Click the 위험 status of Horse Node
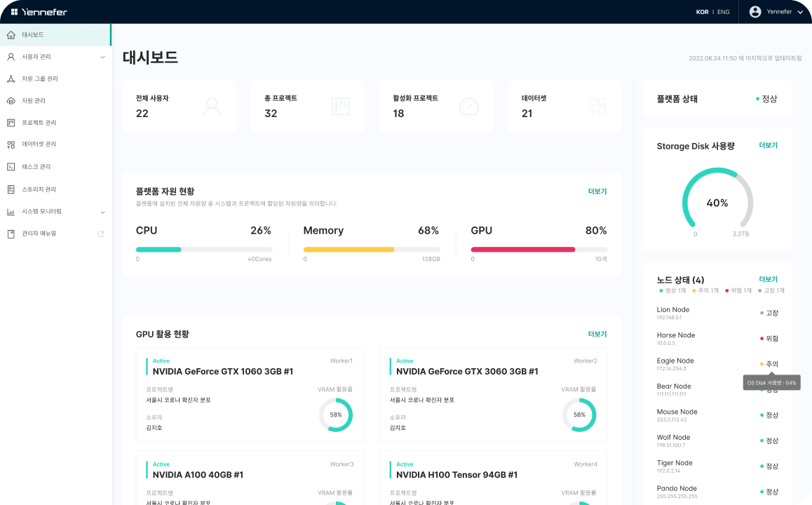Image resolution: width=812 pixels, height=505 pixels. [x=769, y=338]
